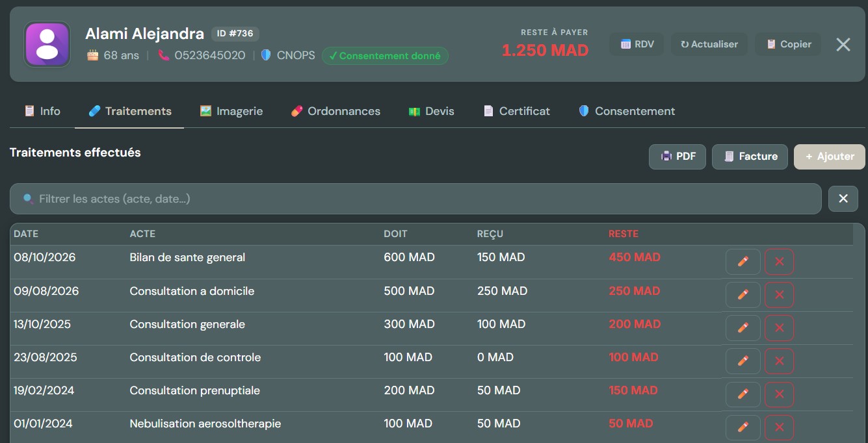Generate a Facture for treatments
This screenshot has height=443, width=868.
coord(750,157)
